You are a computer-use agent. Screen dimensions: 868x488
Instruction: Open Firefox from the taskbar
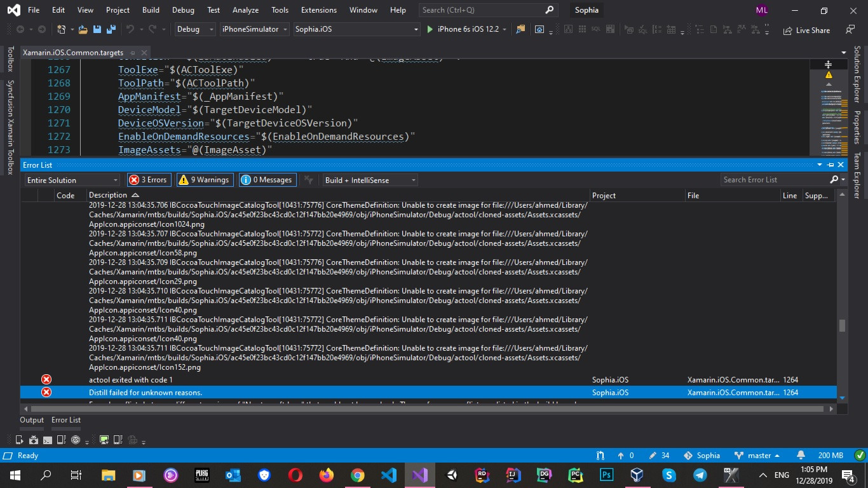[x=326, y=475]
